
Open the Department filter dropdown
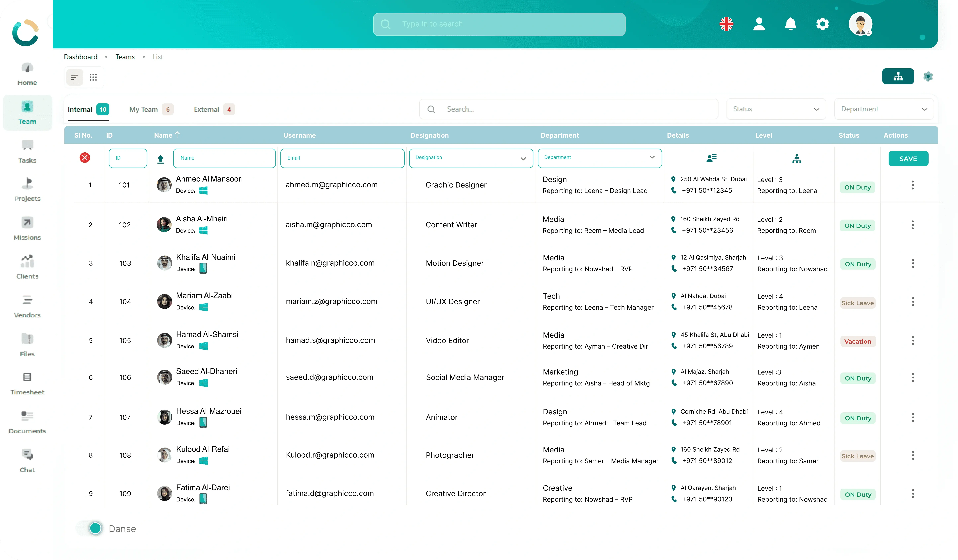pos(883,109)
